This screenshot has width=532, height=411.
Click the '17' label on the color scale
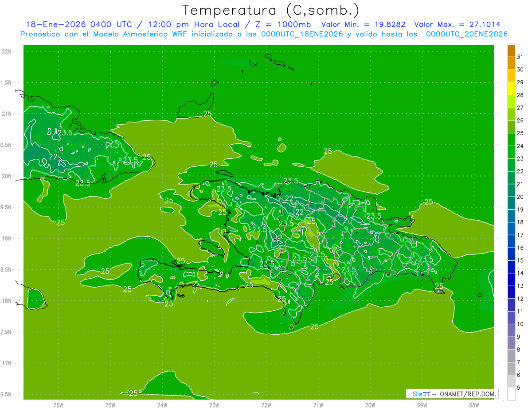click(520, 235)
